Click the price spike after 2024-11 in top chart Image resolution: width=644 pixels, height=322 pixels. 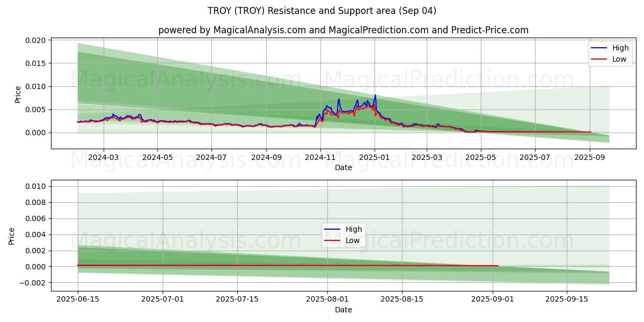[x=339, y=99]
